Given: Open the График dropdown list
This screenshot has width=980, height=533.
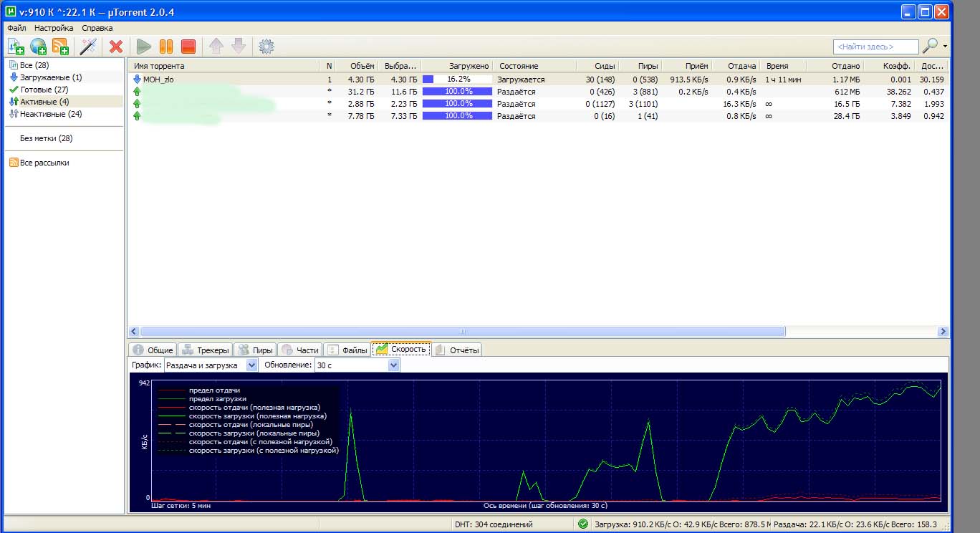Looking at the screenshot, I should (x=211, y=365).
